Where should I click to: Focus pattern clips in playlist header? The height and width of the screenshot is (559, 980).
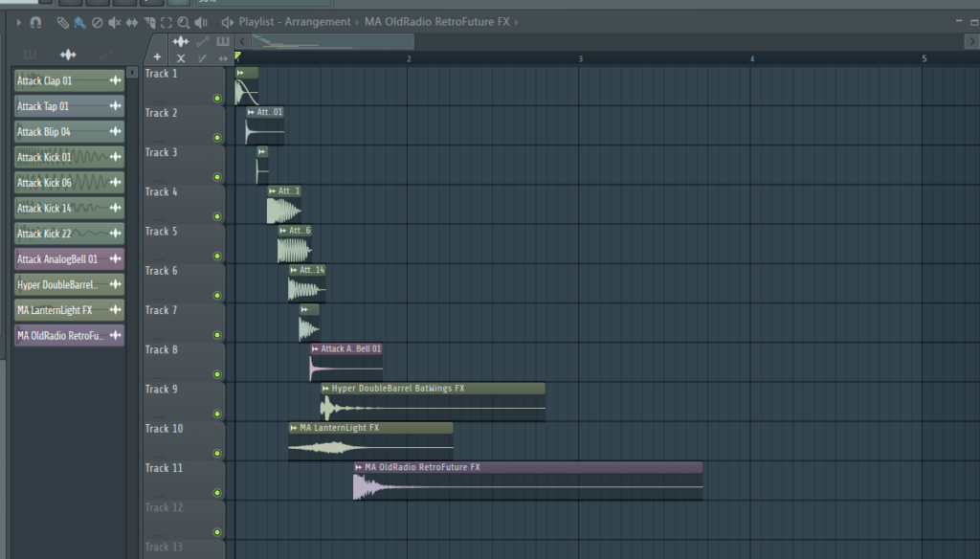[222, 41]
